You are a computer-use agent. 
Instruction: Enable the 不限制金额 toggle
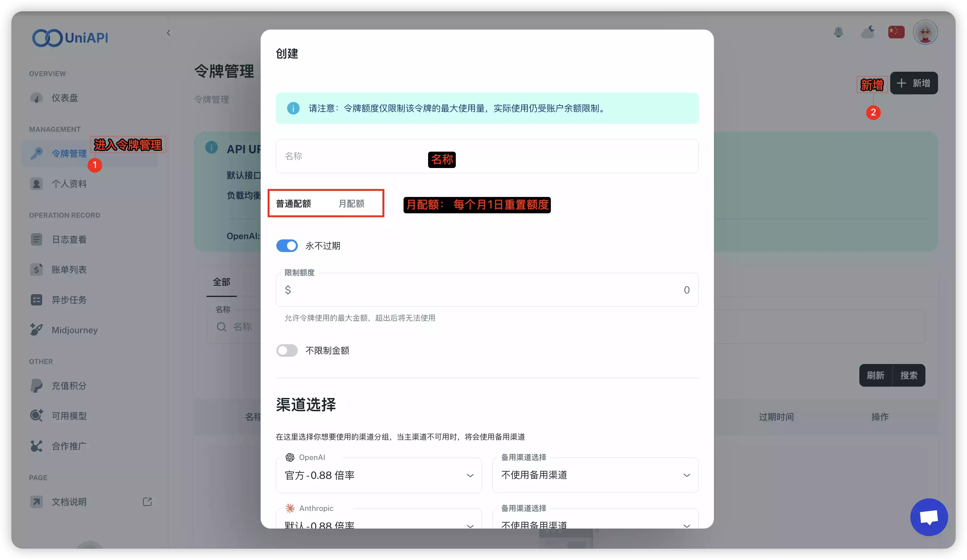pos(287,350)
